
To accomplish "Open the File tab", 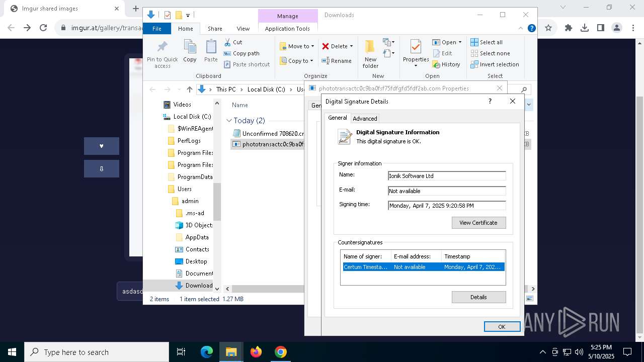I will tap(157, 29).
